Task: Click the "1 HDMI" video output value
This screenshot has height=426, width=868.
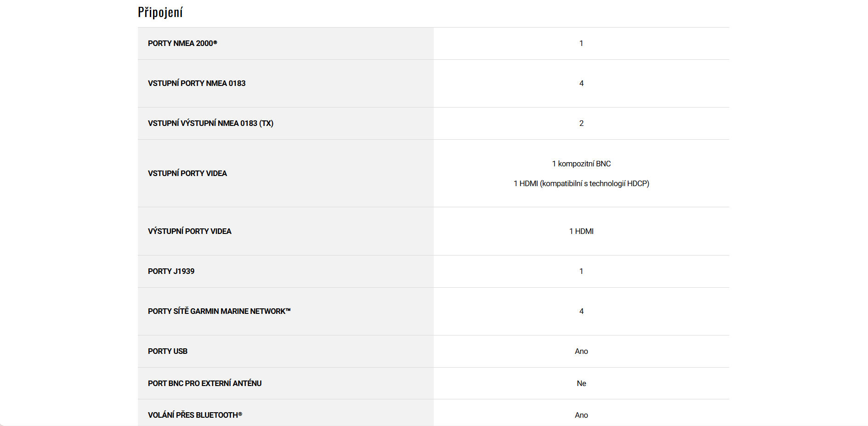Action: pos(581,231)
